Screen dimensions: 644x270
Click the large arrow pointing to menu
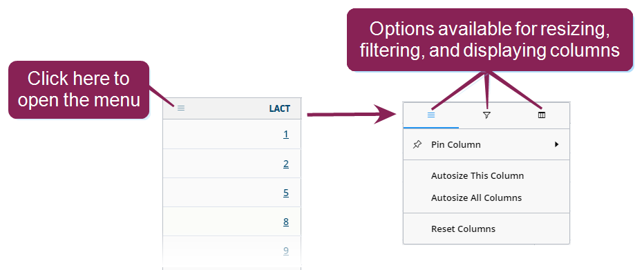(350, 114)
